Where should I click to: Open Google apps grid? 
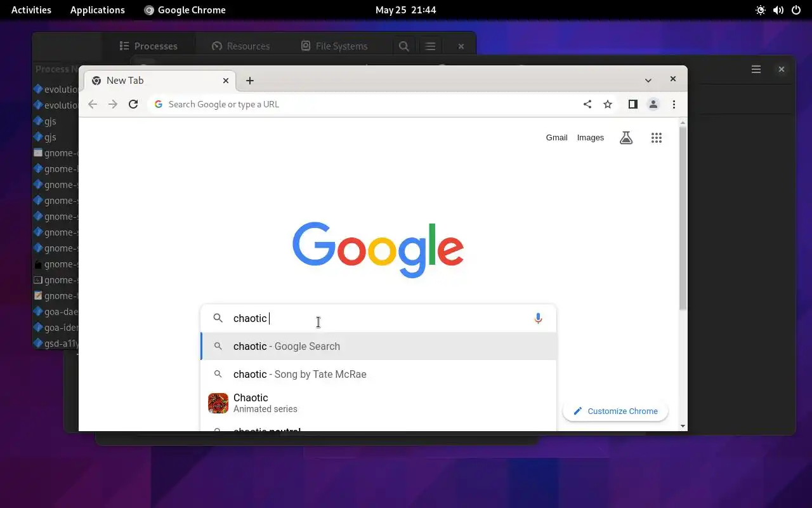click(657, 138)
